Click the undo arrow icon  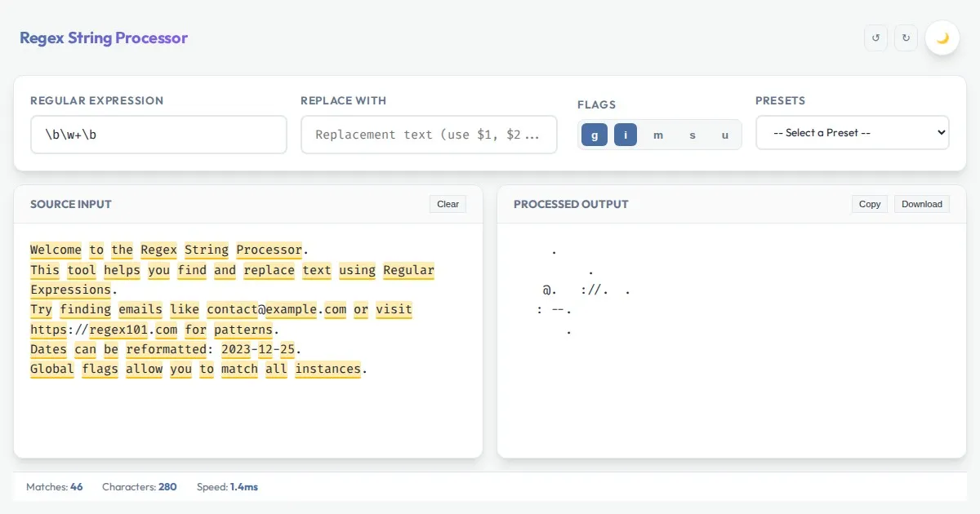875,38
